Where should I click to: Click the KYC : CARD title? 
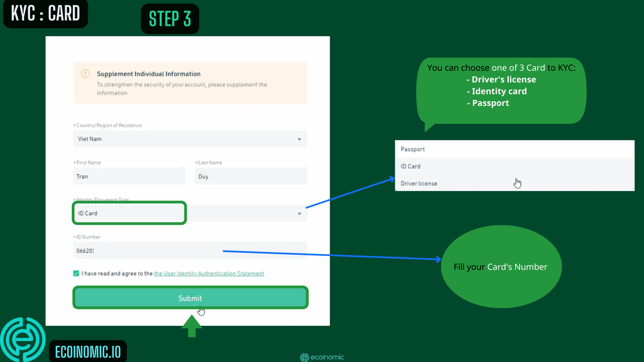point(45,14)
